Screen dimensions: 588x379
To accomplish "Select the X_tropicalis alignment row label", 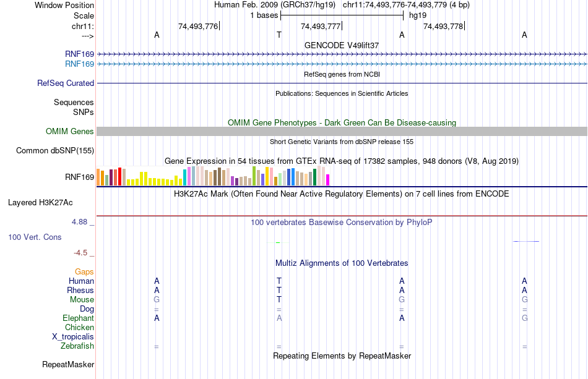I will click(73, 337).
